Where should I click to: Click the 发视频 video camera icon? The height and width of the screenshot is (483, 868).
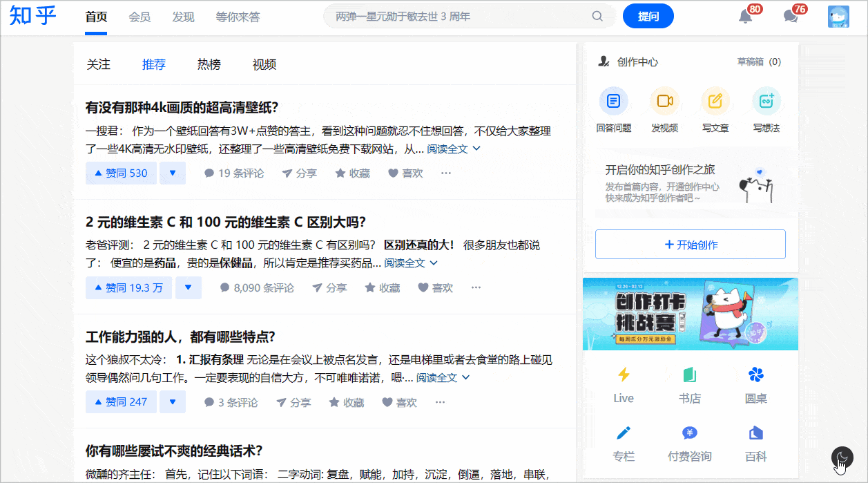point(664,102)
